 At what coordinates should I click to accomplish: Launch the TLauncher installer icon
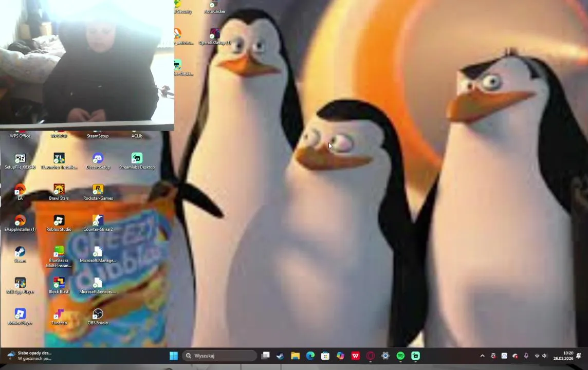(x=59, y=159)
